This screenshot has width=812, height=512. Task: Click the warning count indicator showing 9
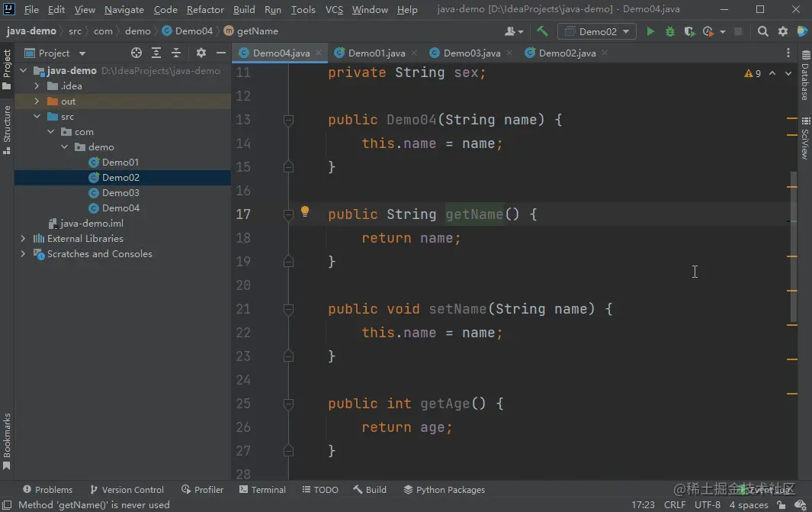pos(753,73)
